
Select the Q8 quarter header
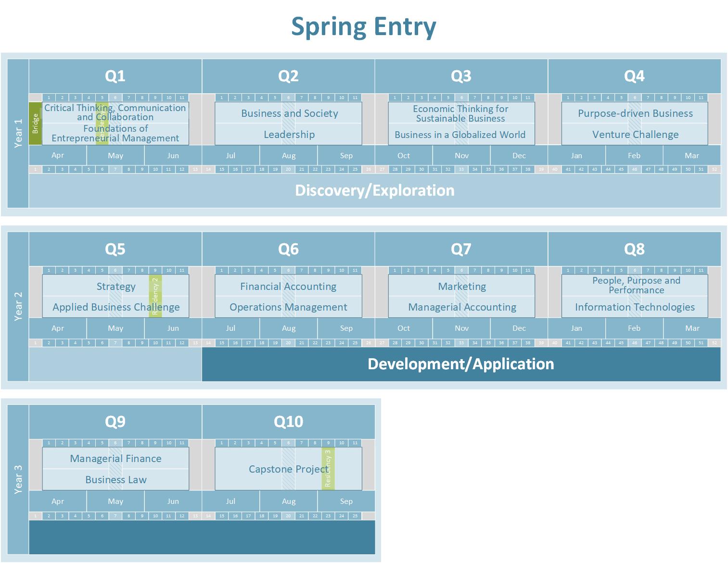click(634, 249)
